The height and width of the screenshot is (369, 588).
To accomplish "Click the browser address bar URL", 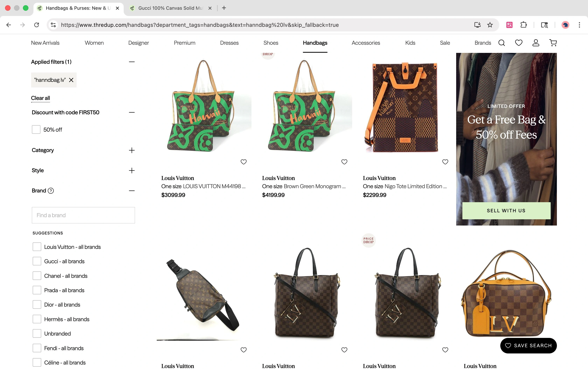I will (x=200, y=25).
